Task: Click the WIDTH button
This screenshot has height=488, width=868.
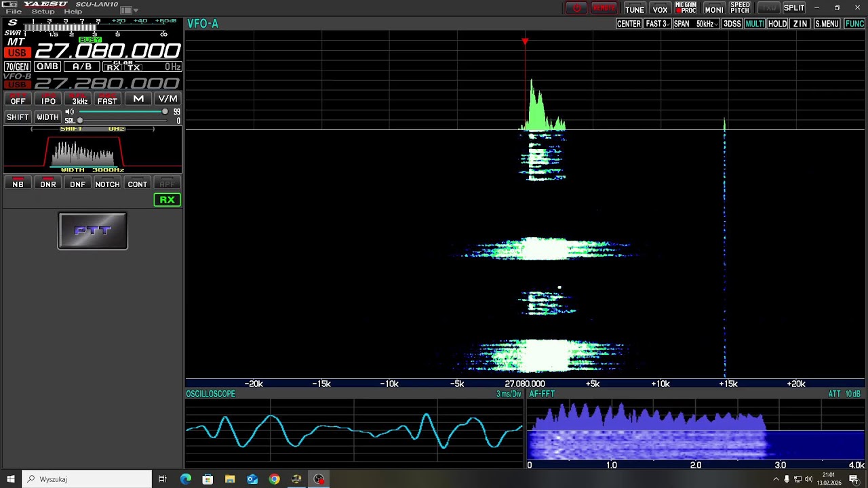Action: point(47,117)
